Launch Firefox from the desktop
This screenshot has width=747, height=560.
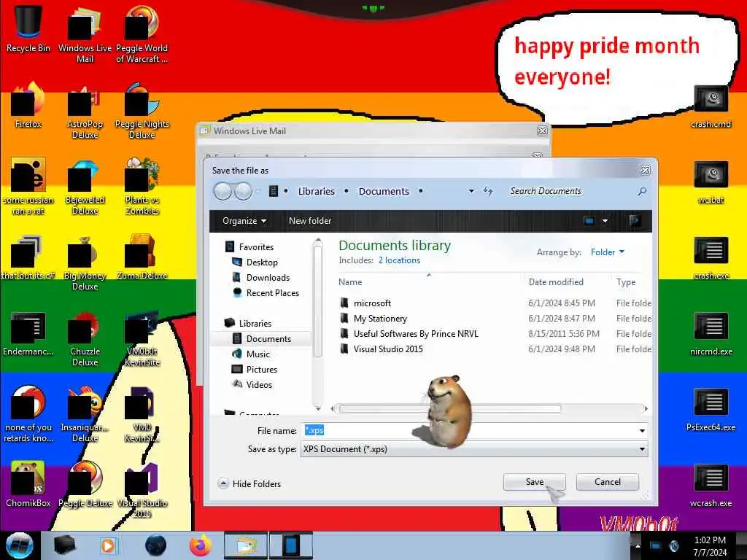pyautogui.click(x=28, y=106)
